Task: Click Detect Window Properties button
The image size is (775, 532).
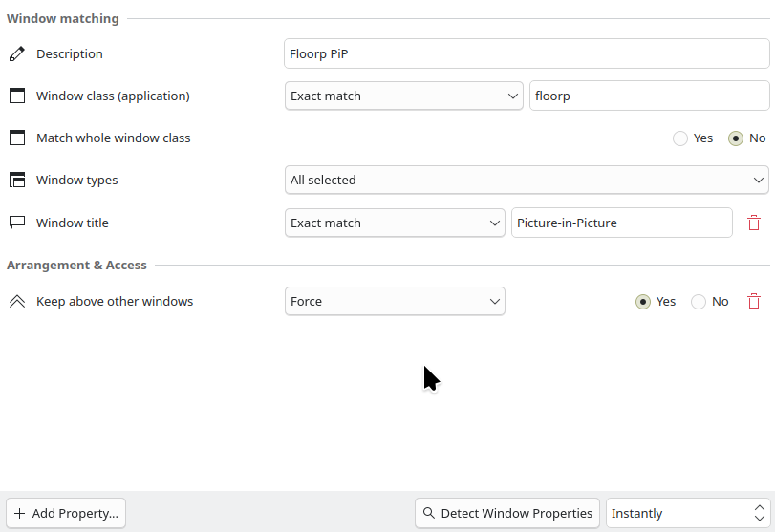Action: coord(507,513)
